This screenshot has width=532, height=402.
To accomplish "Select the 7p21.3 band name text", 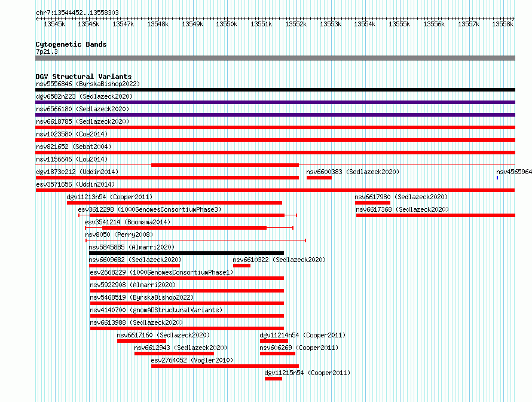I will [x=47, y=51].
